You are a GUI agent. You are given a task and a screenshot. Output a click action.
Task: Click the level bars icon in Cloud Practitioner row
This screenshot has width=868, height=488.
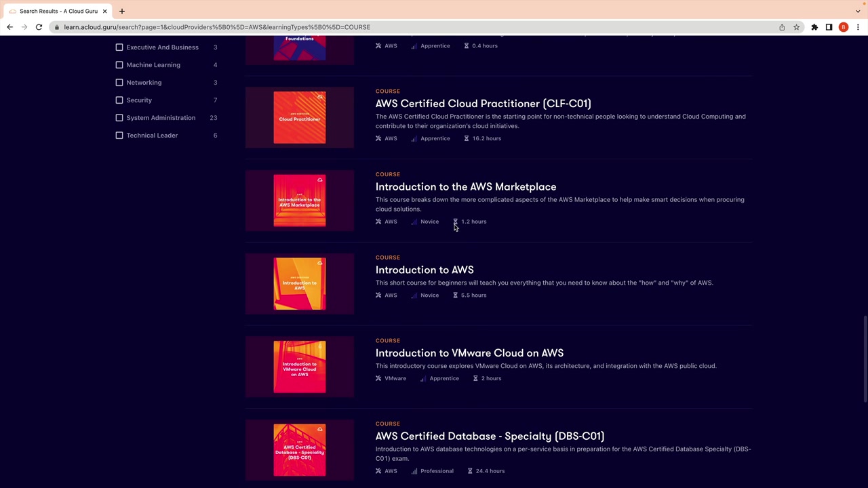[414, 138]
